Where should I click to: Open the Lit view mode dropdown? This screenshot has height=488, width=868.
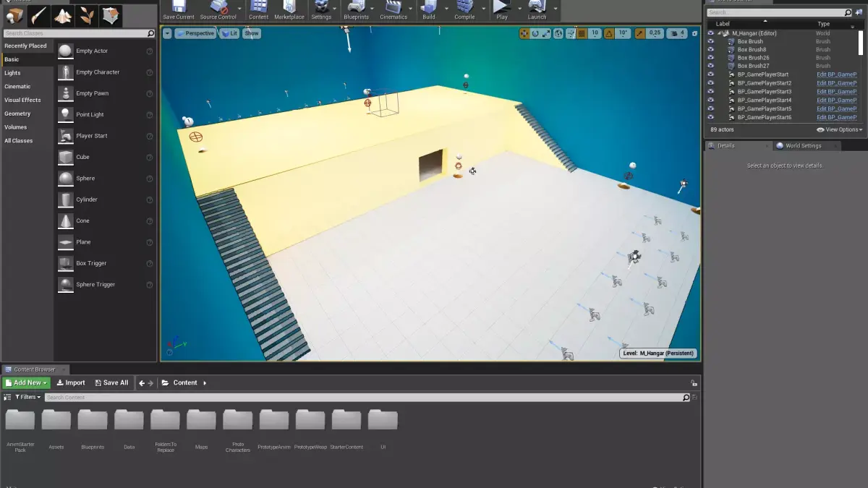coord(229,33)
